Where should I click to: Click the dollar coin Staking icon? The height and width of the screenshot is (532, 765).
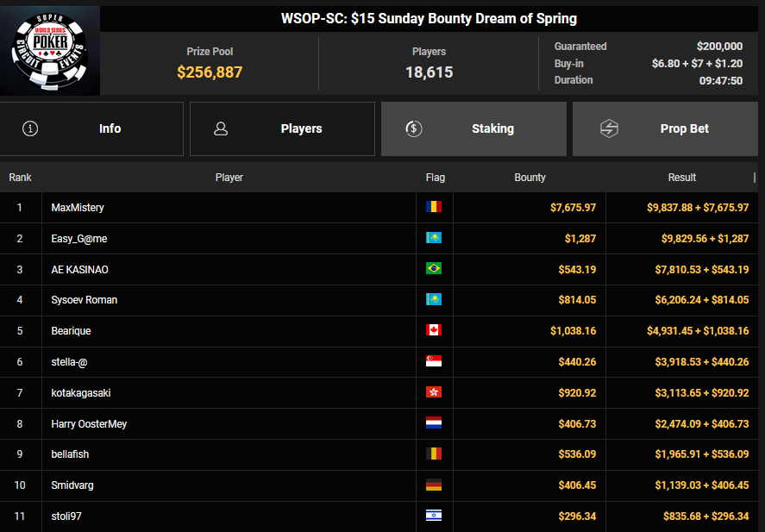tap(413, 128)
